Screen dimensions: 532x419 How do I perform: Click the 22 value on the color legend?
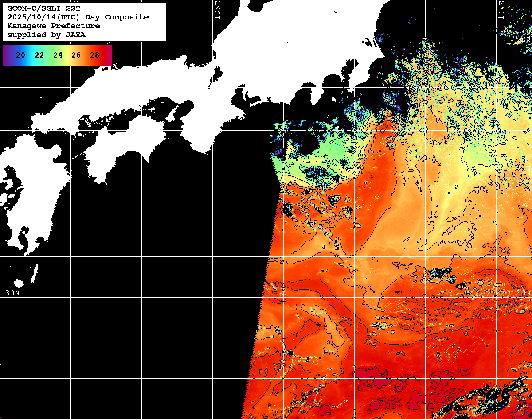point(39,55)
